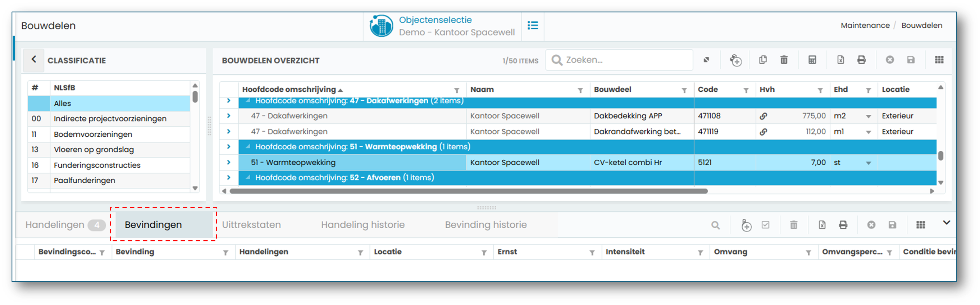Collapse the Classificatie panel

coord(34,60)
